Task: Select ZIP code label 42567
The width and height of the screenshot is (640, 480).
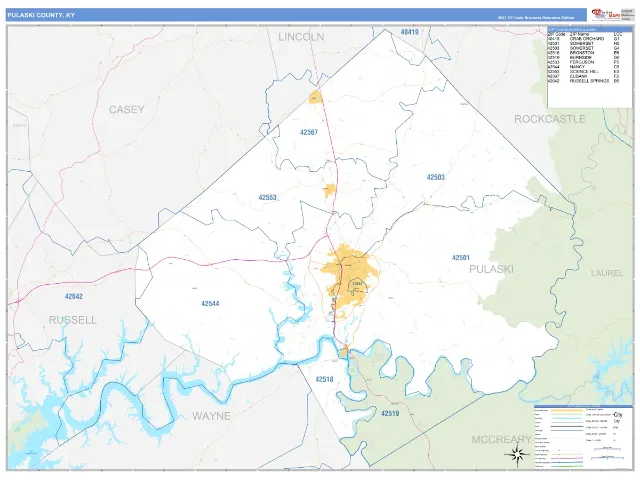Action: point(309,132)
